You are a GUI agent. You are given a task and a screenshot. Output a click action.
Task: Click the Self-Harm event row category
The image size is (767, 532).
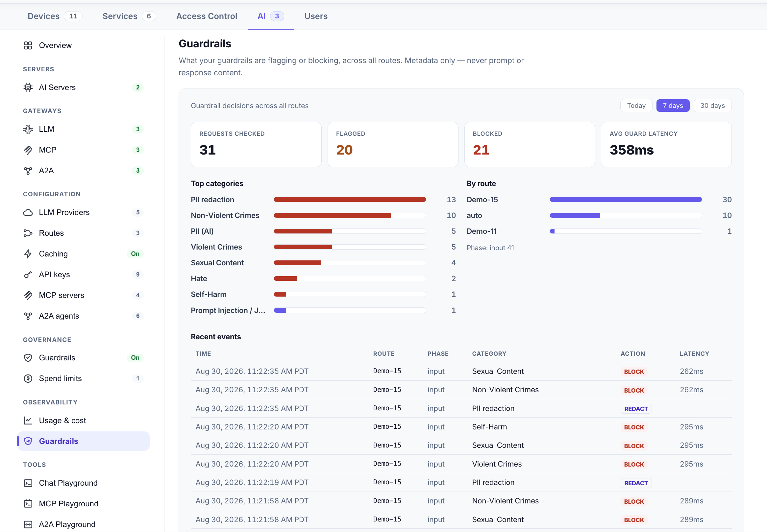489,427
